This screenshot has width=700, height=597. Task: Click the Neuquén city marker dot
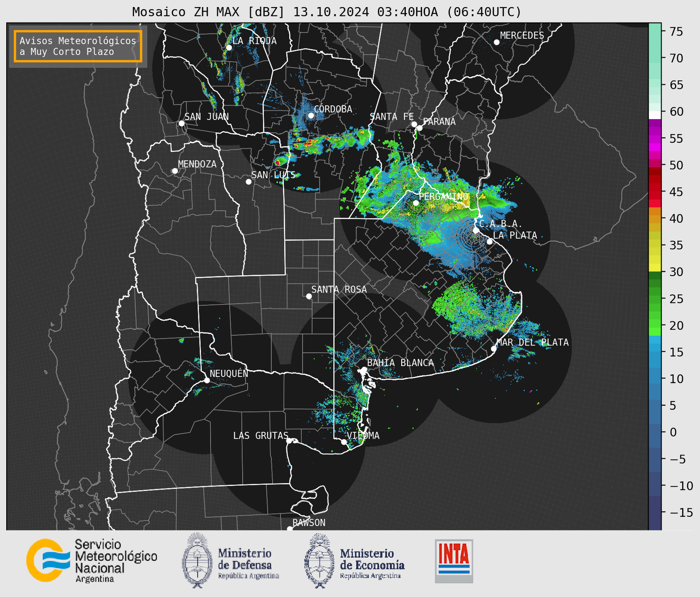pos(207,380)
